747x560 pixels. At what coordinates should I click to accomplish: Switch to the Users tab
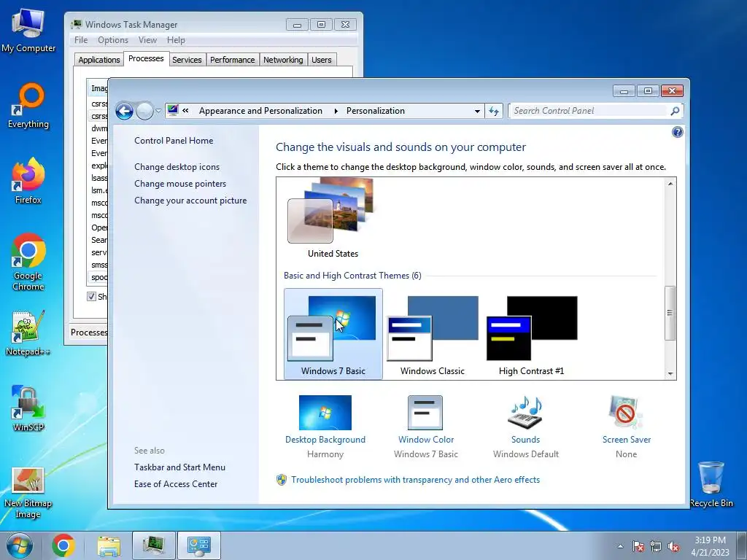coord(322,60)
